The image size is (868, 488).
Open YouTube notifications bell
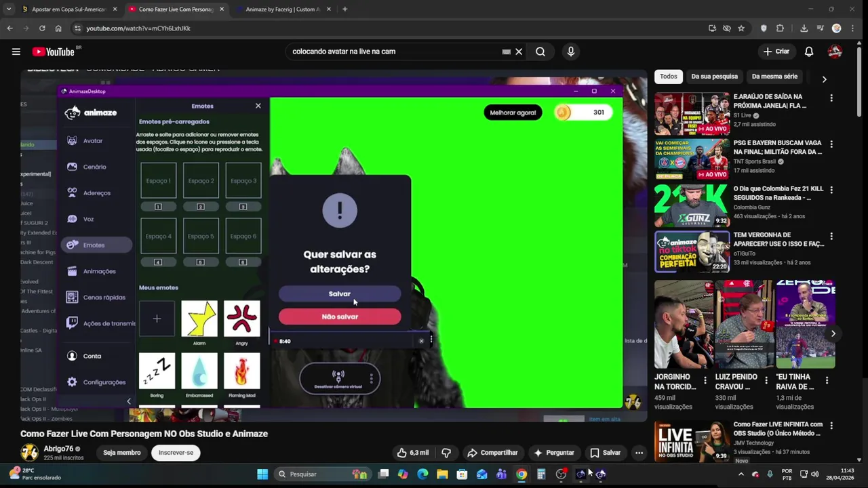point(809,52)
